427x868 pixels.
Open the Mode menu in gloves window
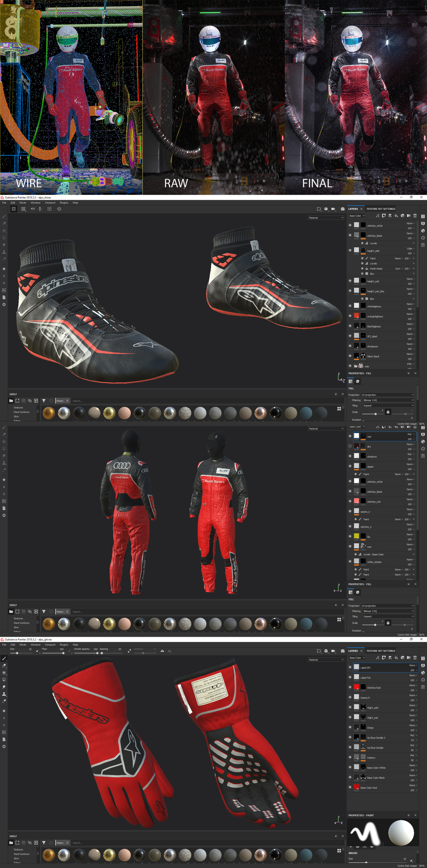click(x=23, y=644)
